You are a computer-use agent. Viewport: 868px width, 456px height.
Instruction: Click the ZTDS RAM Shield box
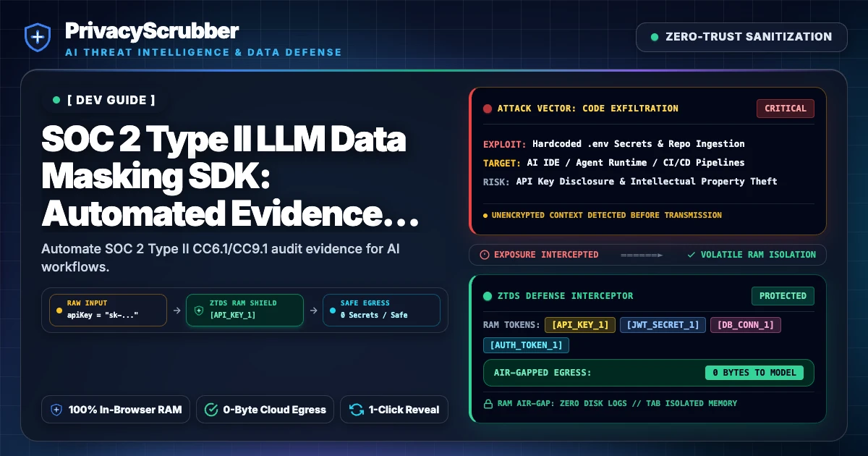(244, 309)
